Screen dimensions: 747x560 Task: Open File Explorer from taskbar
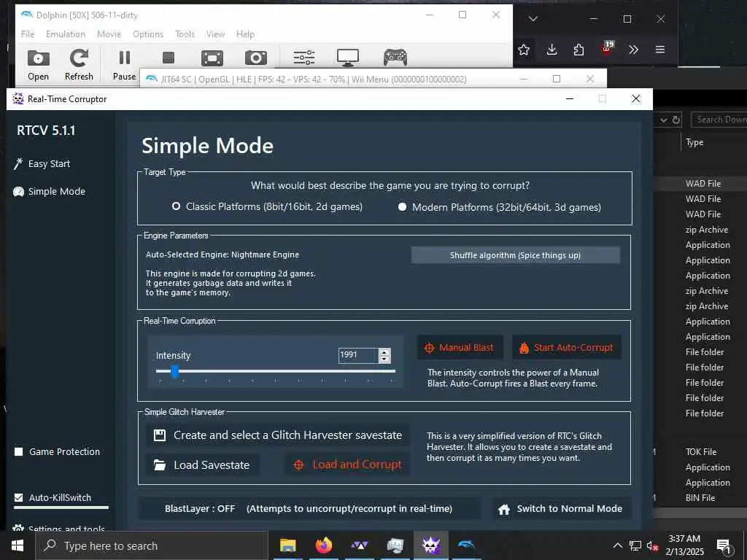pyautogui.click(x=287, y=545)
